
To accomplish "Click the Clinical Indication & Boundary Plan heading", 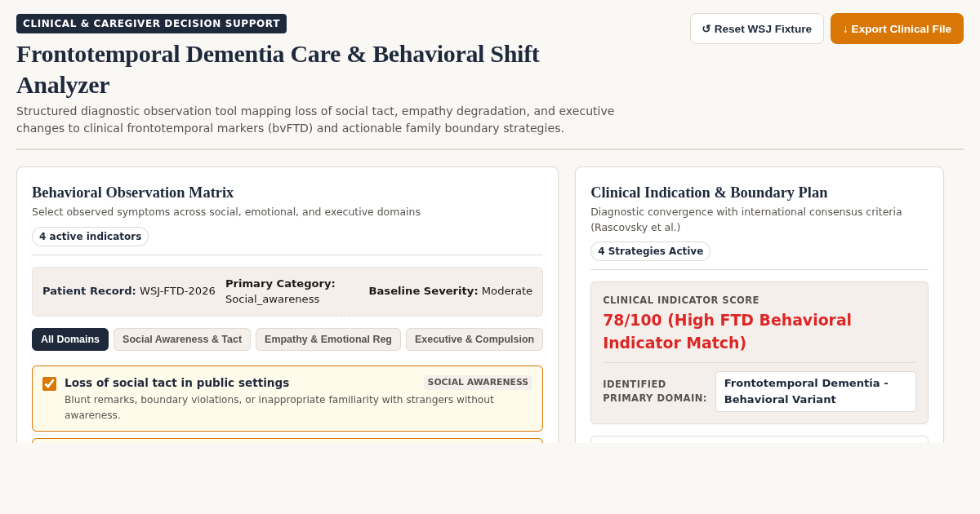I will click(709, 193).
